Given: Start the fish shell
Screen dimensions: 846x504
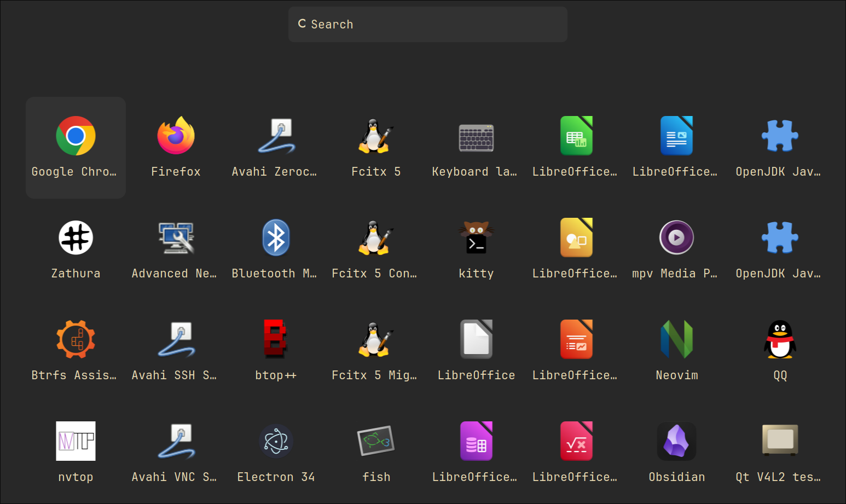Looking at the screenshot, I should tap(376, 453).
